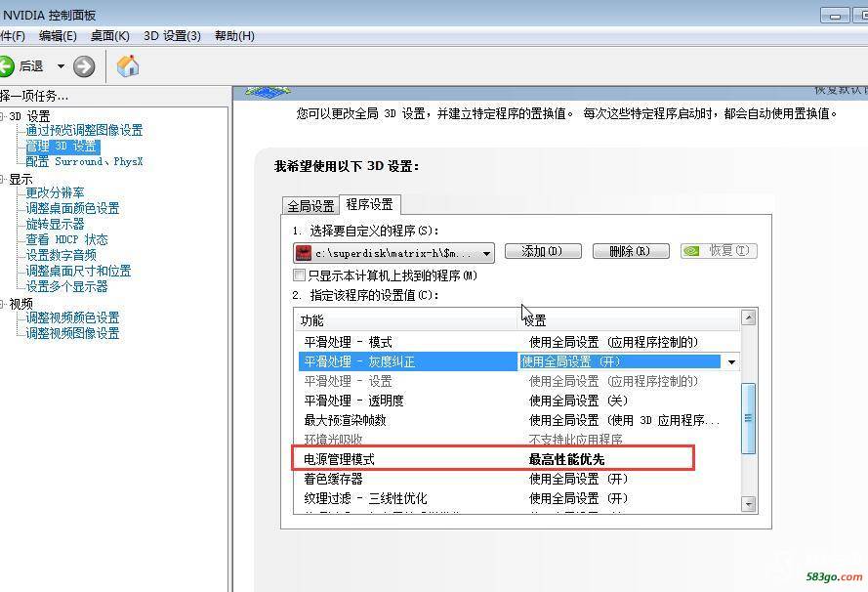Open the 编辑(E) menu
868x592 pixels.
pyautogui.click(x=59, y=36)
